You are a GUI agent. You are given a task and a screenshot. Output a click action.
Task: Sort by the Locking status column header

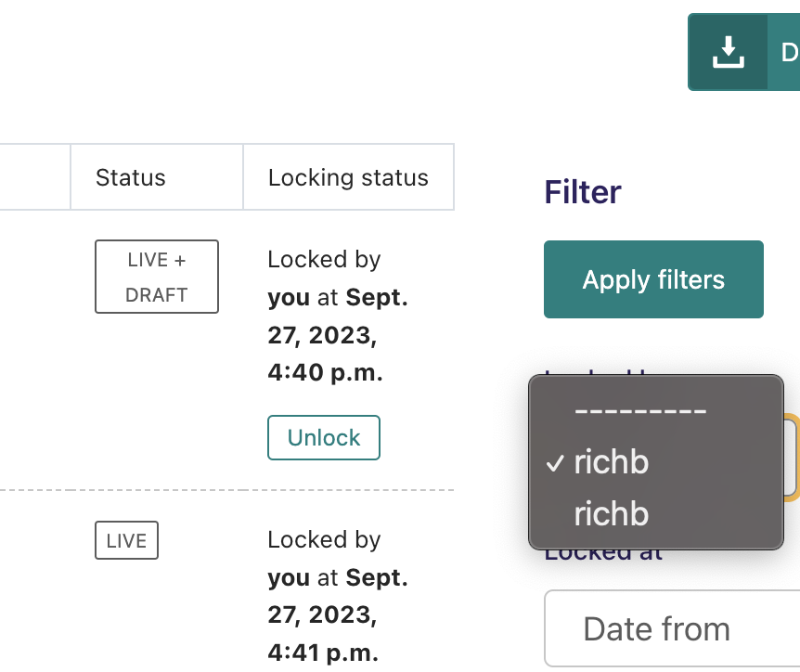(x=347, y=176)
